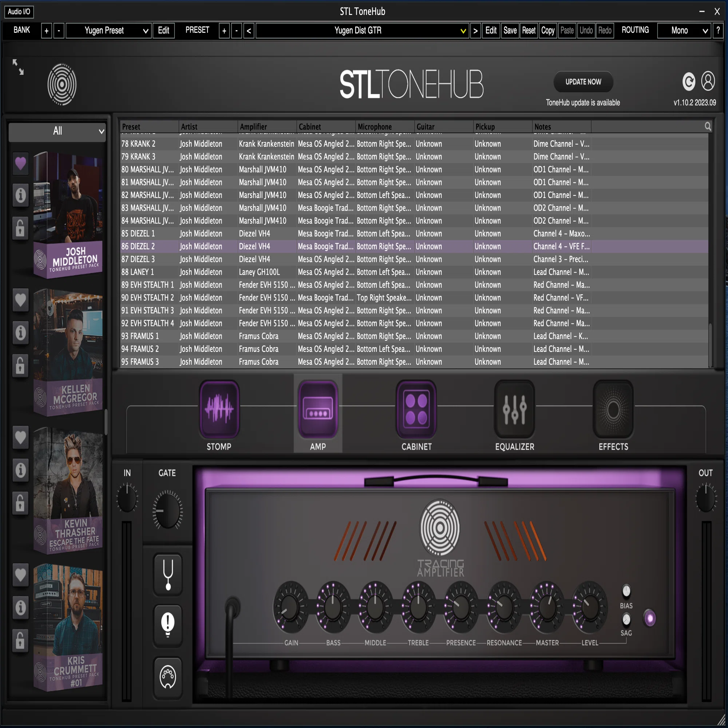Open info for Kris Crummett pack
This screenshot has height=728, width=728.
(21, 608)
